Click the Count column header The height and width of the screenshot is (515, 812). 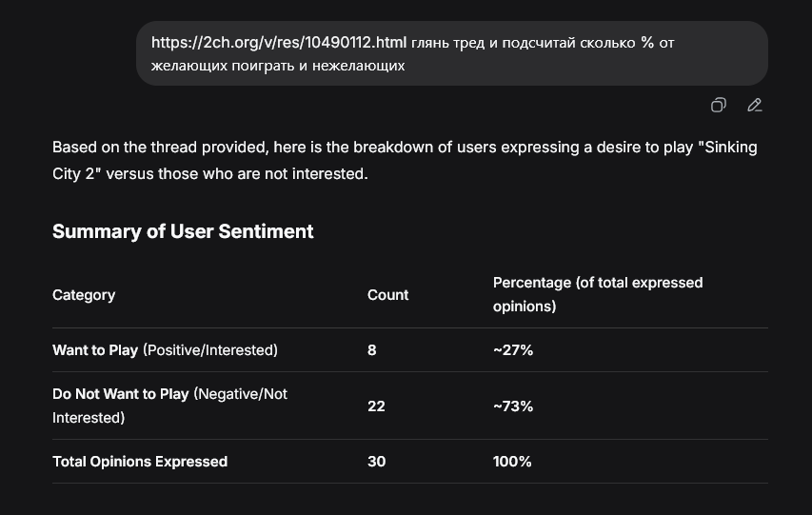point(387,295)
